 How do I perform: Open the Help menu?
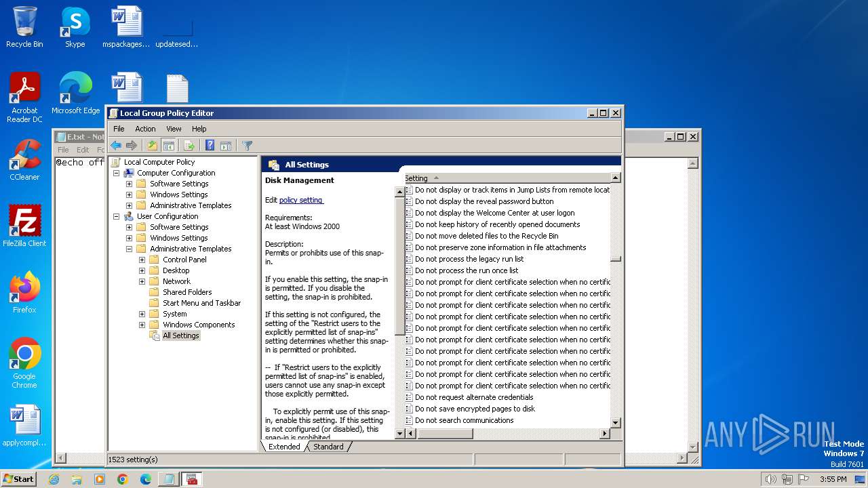click(199, 129)
